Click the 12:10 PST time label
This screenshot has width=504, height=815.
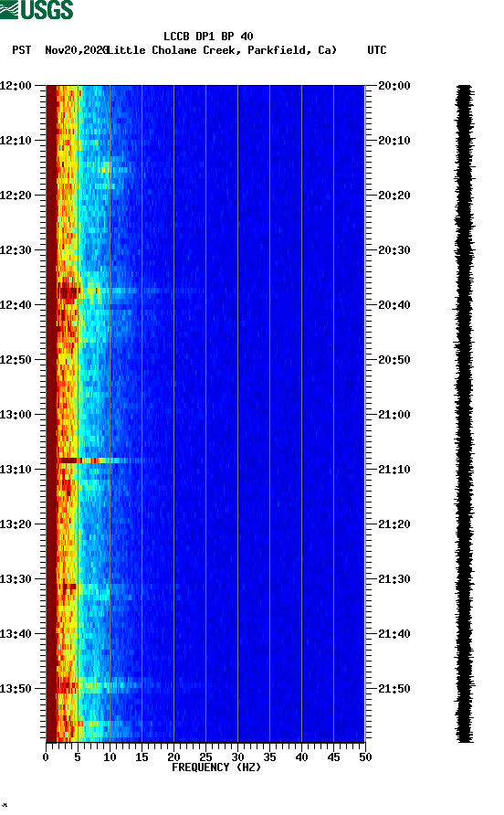point(16,141)
